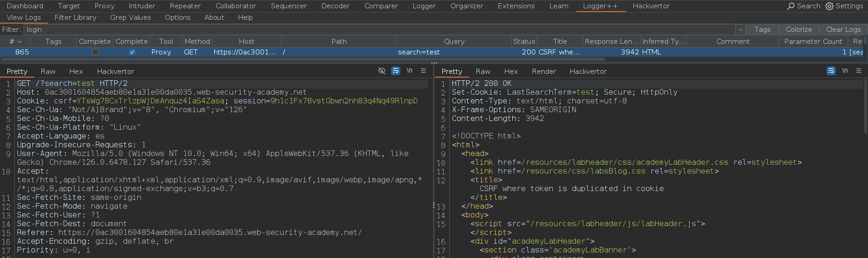
Task: Open the Comparer tab
Action: 381,6
